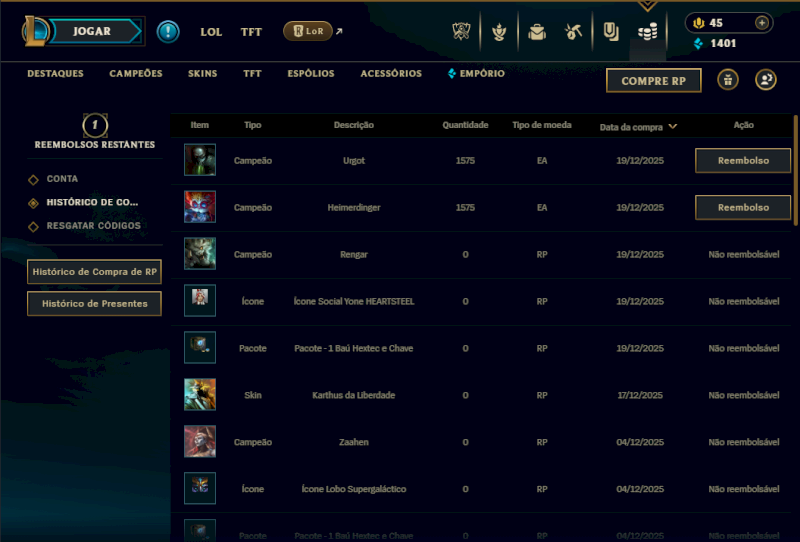Click the remaining refunds counter badge
Screen dimensions: 800x542
95,126
